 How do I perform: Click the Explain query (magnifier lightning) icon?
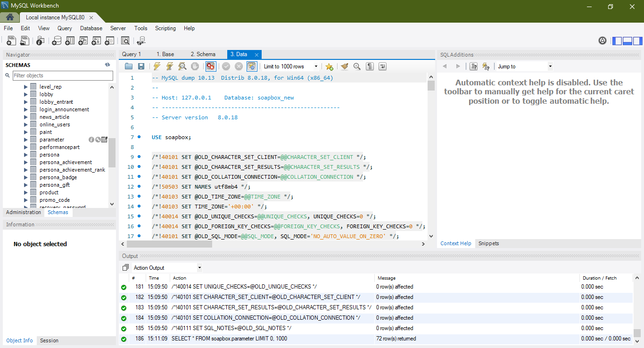[x=182, y=66]
